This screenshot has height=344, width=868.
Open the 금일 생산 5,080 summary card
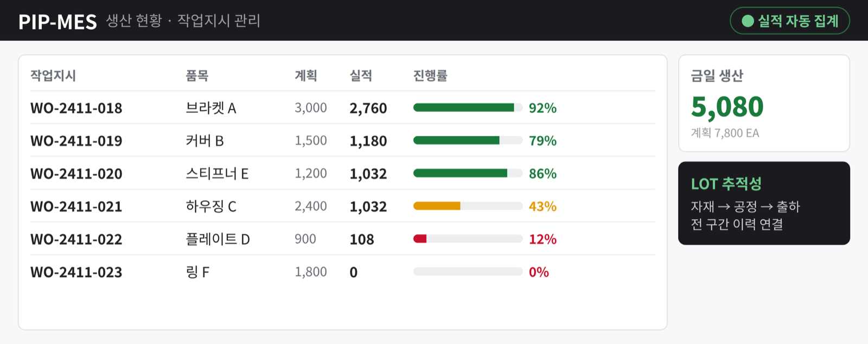764,103
